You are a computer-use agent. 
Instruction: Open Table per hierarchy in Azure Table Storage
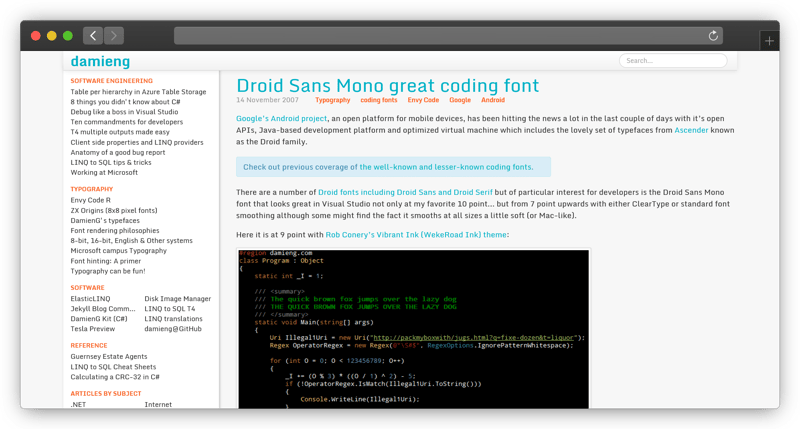pyautogui.click(x=138, y=92)
